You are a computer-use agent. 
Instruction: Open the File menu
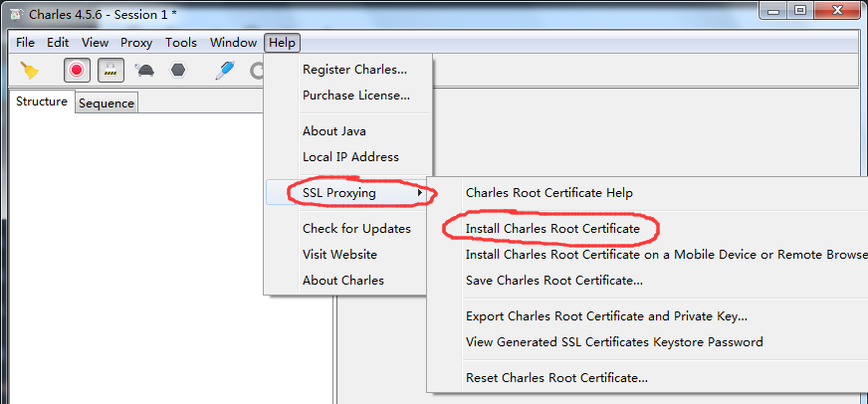click(25, 43)
